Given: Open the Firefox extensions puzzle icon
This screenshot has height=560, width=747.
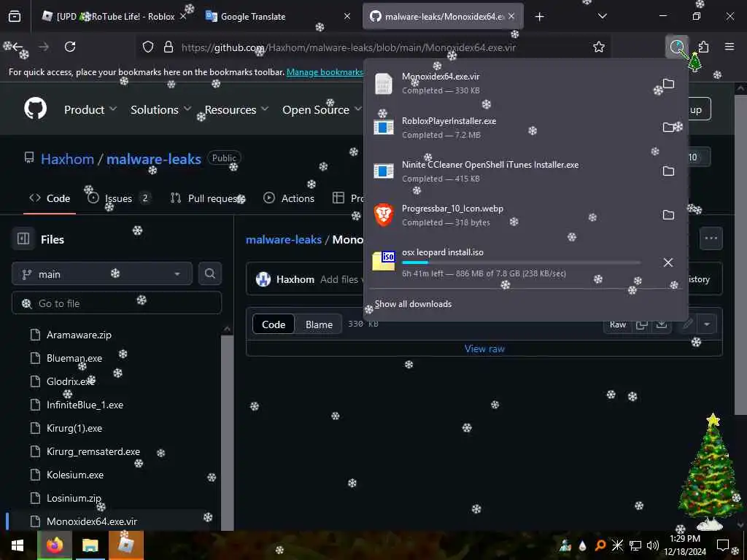Looking at the screenshot, I should (x=703, y=47).
